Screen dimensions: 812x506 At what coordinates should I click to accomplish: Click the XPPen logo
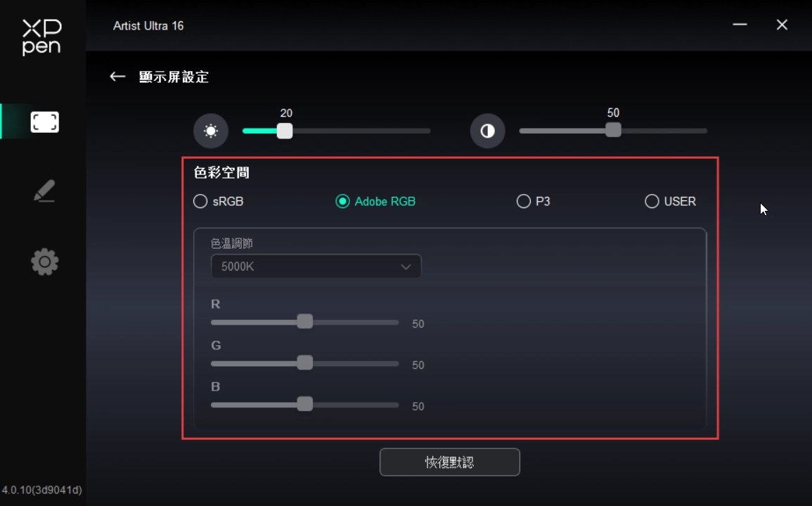pyautogui.click(x=42, y=37)
